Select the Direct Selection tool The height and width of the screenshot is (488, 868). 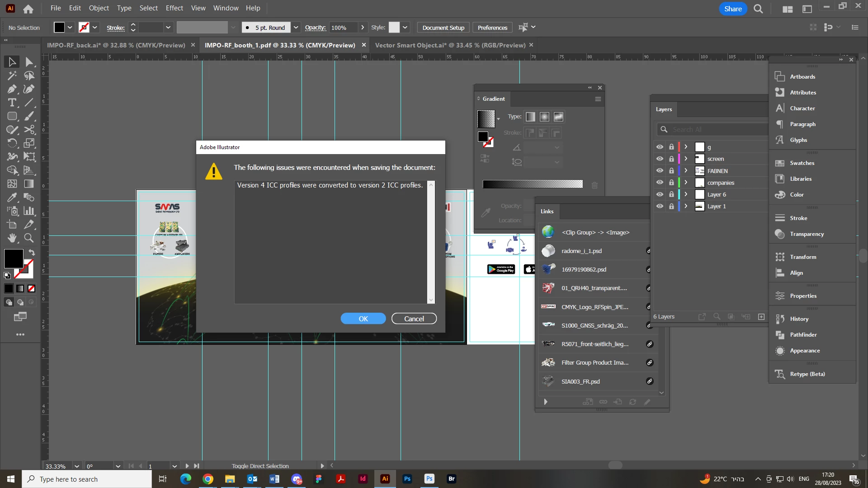(29, 62)
